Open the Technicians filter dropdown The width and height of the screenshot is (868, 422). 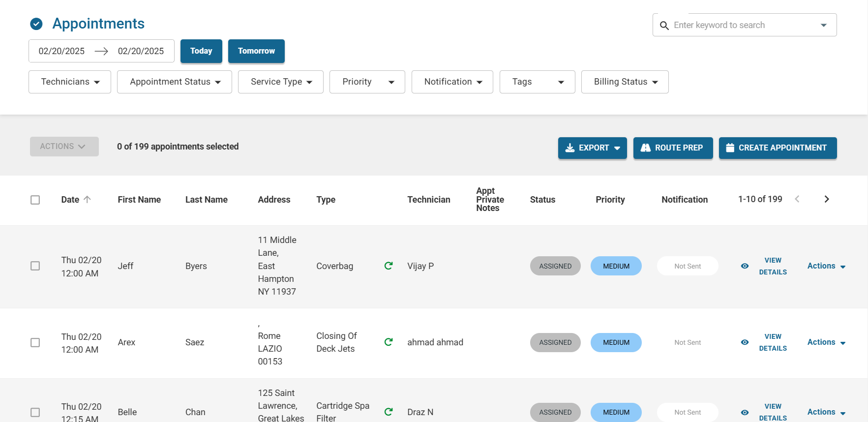click(x=70, y=82)
